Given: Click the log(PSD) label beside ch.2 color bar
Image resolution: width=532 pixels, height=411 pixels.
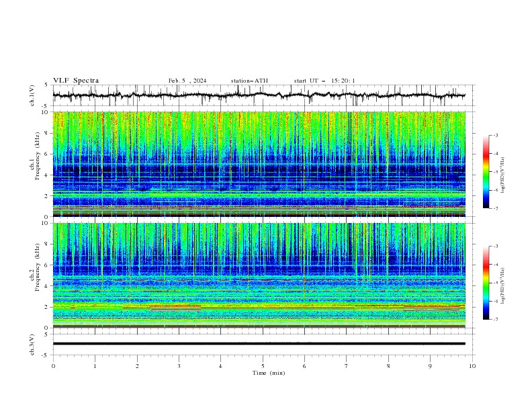Looking at the screenshot, I should pyautogui.click(x=503, y=286).
